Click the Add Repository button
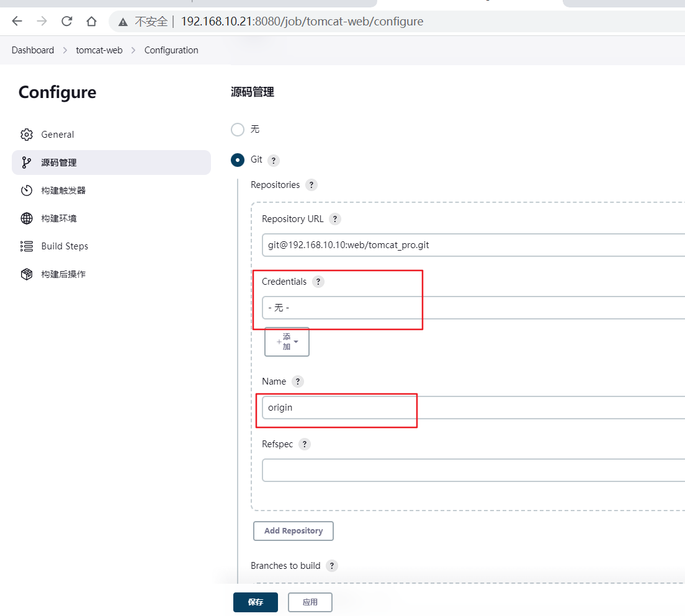The image size is (685, 616). [293, 531]
